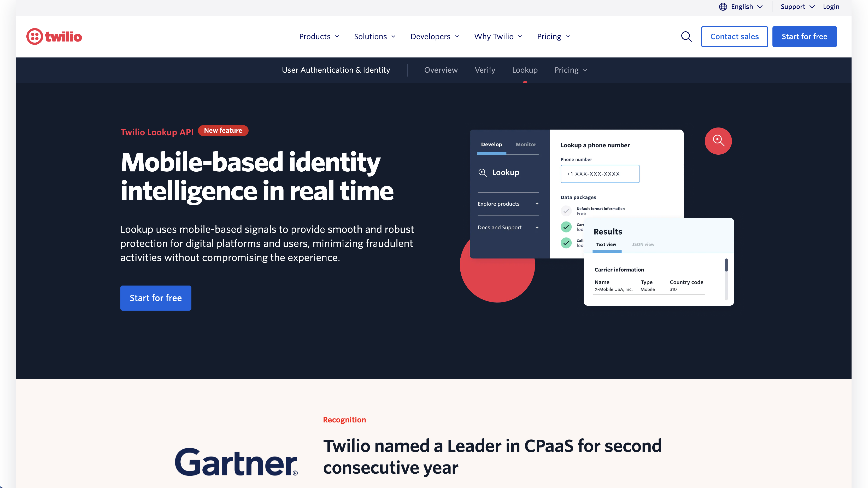Click the Contact sales button
This screenshot has height=488, width=868.
click(x=734, y=36)
